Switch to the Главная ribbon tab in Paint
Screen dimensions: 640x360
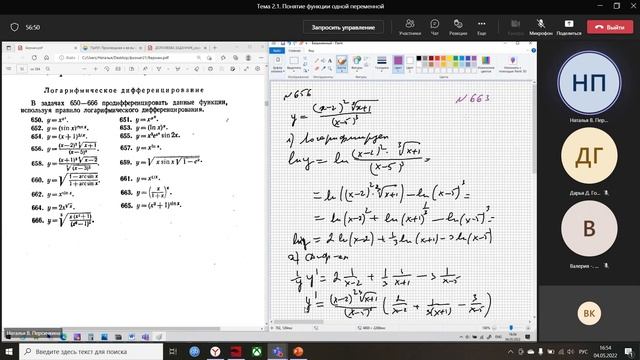click(294, 51)
